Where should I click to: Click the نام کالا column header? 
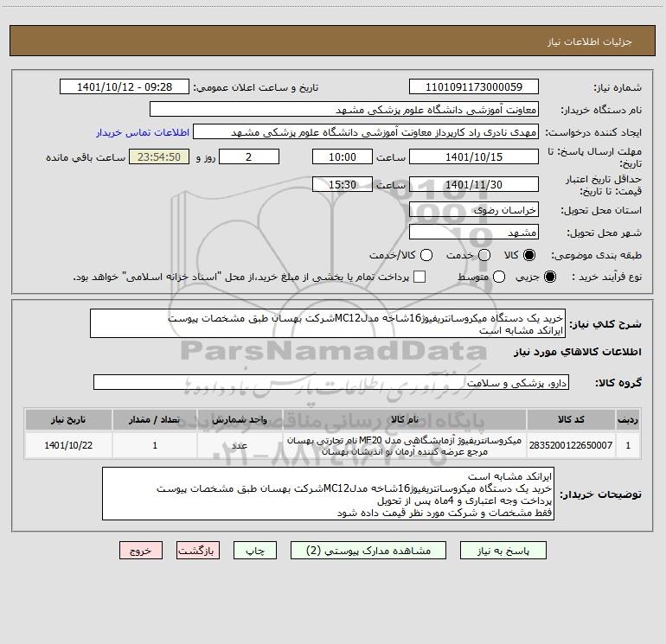click(405, 419)
